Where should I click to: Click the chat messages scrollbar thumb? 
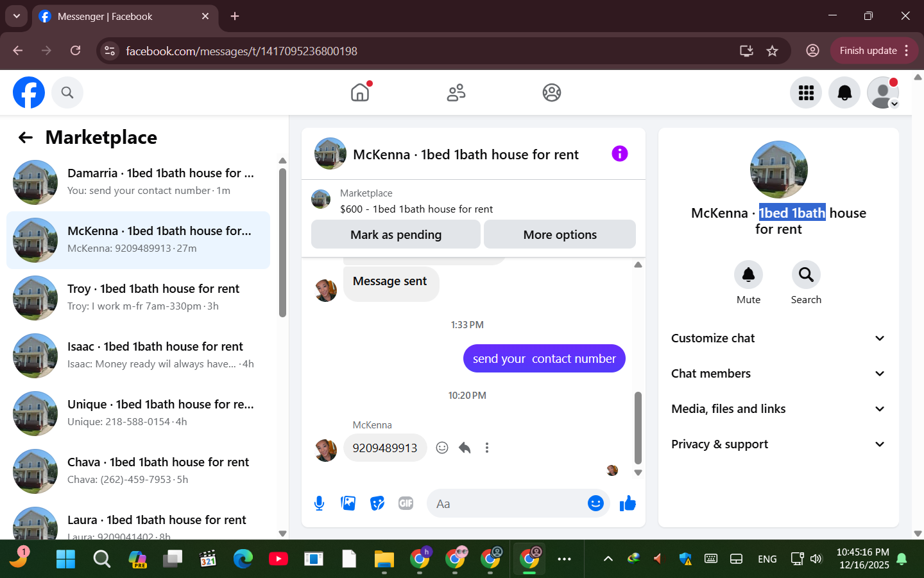(638, 428)
